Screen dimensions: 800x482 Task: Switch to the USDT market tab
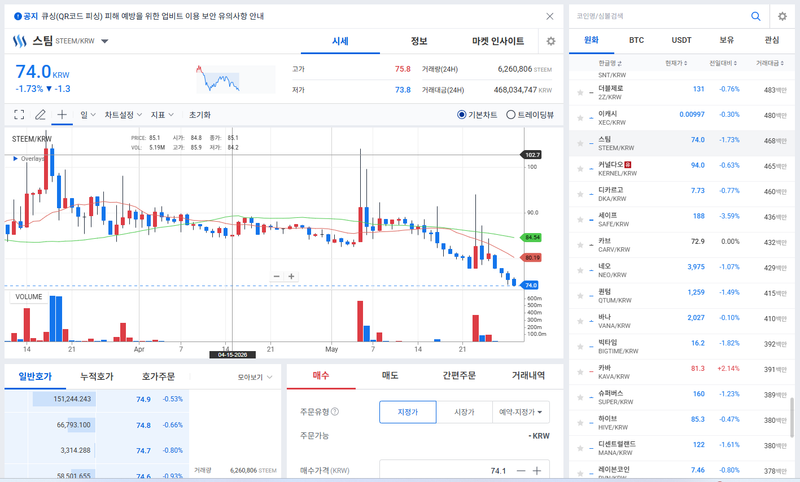(681, 40)
